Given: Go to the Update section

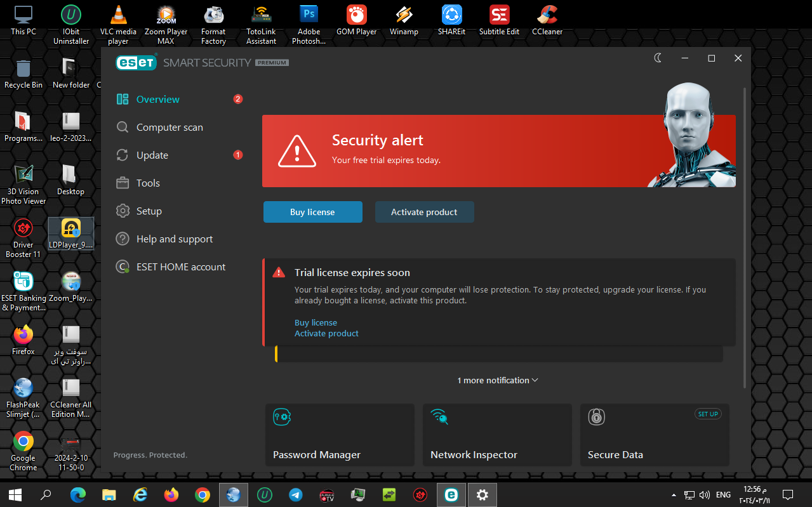Looking at the screenshot, I should [142, 155].
